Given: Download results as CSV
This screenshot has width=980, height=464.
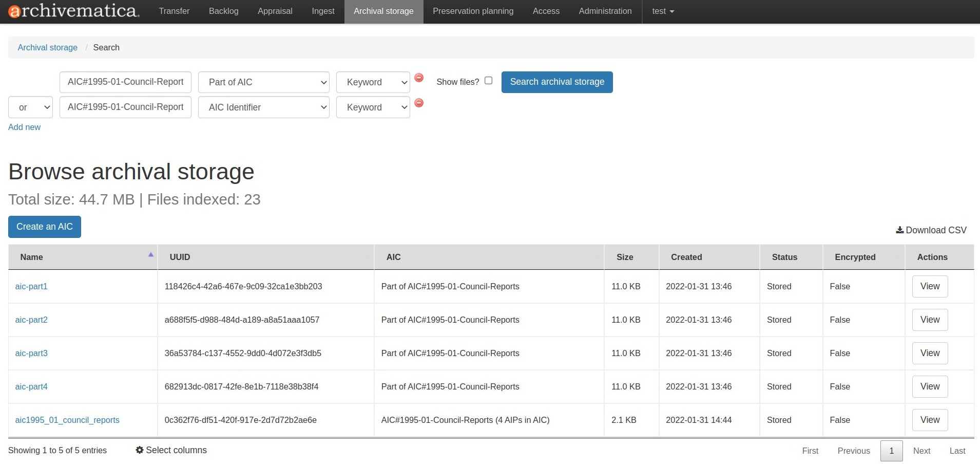Looking at the screenshot, I should (x=931, y=230).
